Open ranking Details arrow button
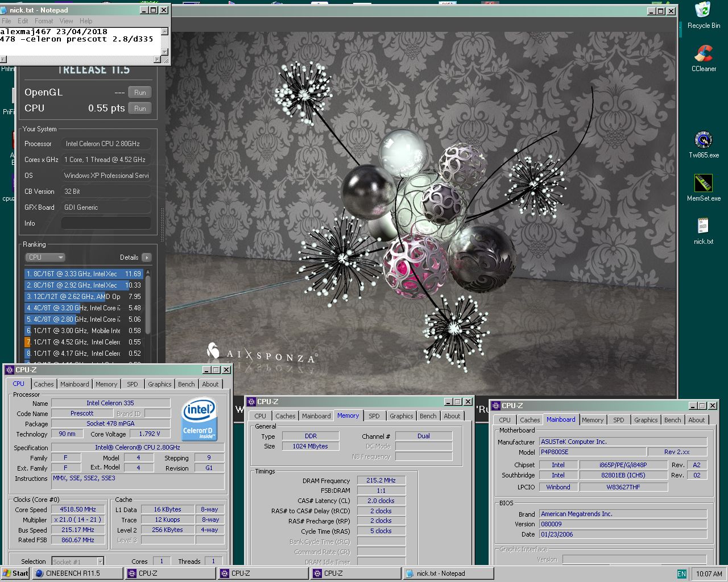728x582 pixels. coord(147,257)
